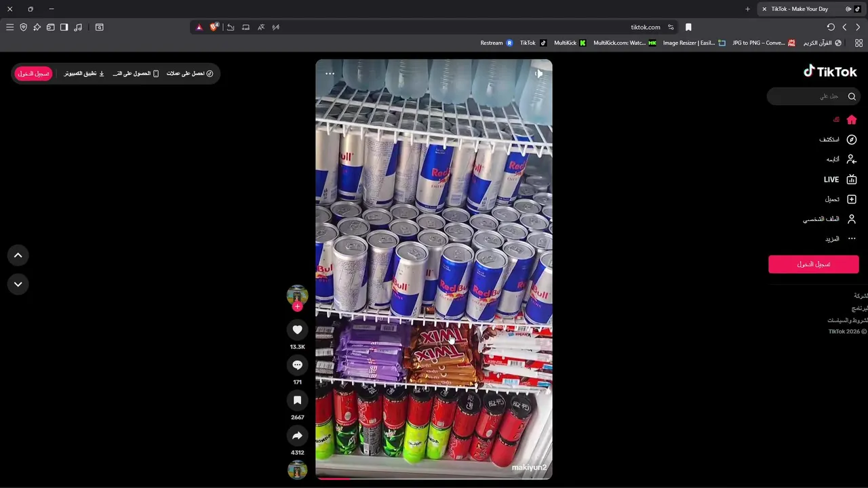Open the LIVE menu item
The image size is (868, 488).
tap(840, 180)
